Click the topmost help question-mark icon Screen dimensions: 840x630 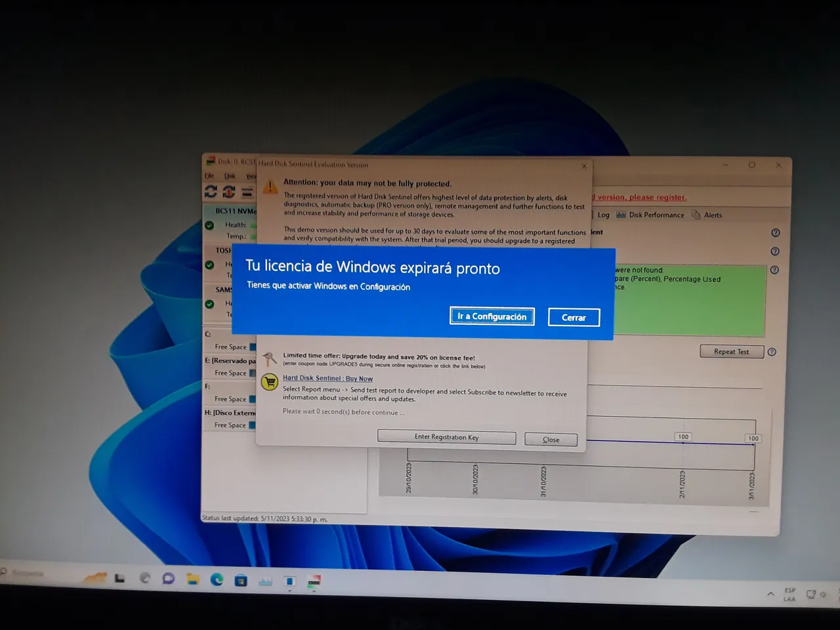776,232
